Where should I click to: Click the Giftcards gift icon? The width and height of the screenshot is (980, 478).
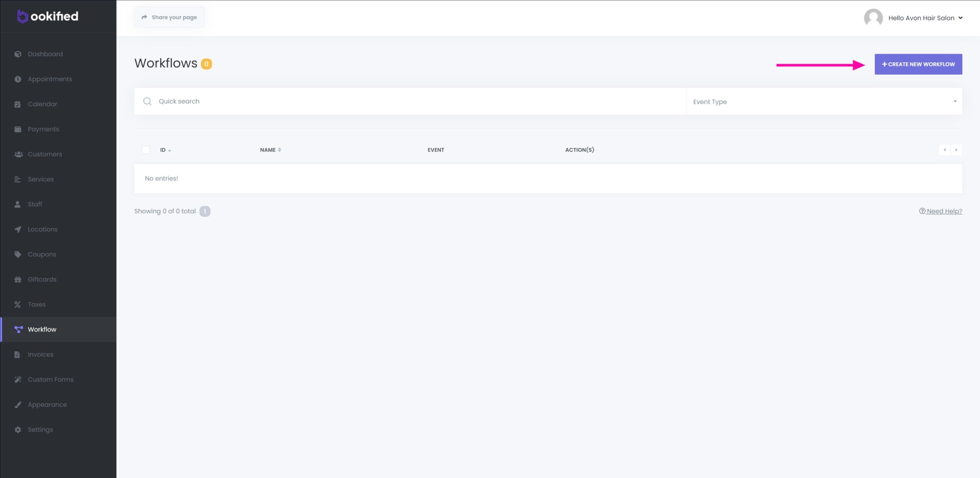click(x=18, y=279)
